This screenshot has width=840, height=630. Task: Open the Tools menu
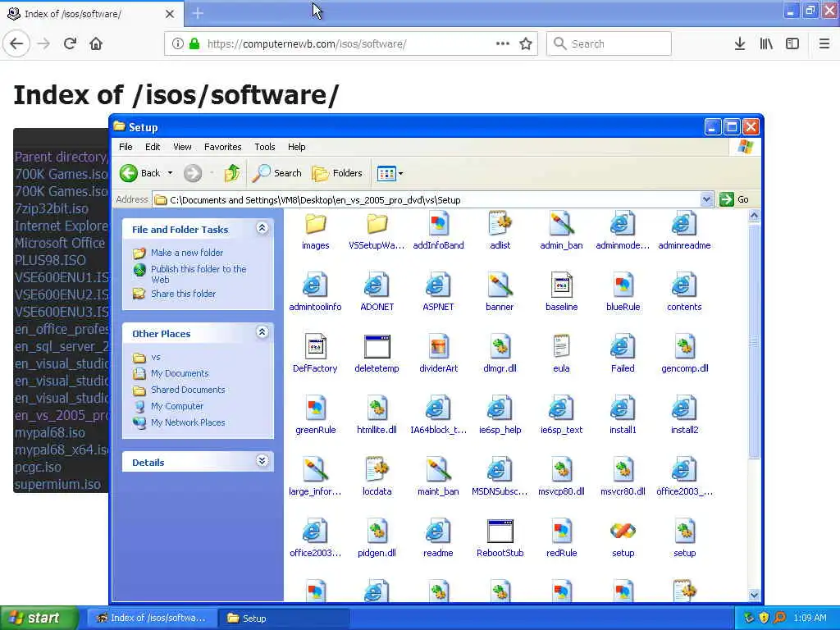[x=265, y=147]
